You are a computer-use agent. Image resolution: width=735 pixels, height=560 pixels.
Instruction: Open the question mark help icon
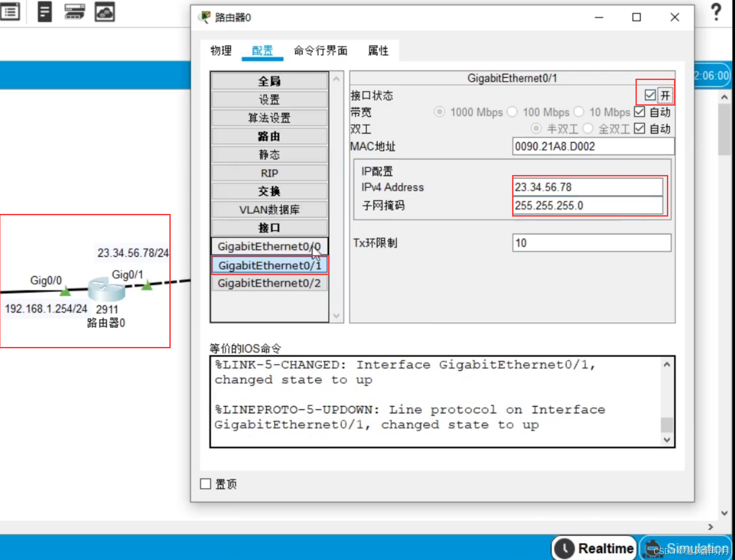pyautogui.click(x=716, y=11)
